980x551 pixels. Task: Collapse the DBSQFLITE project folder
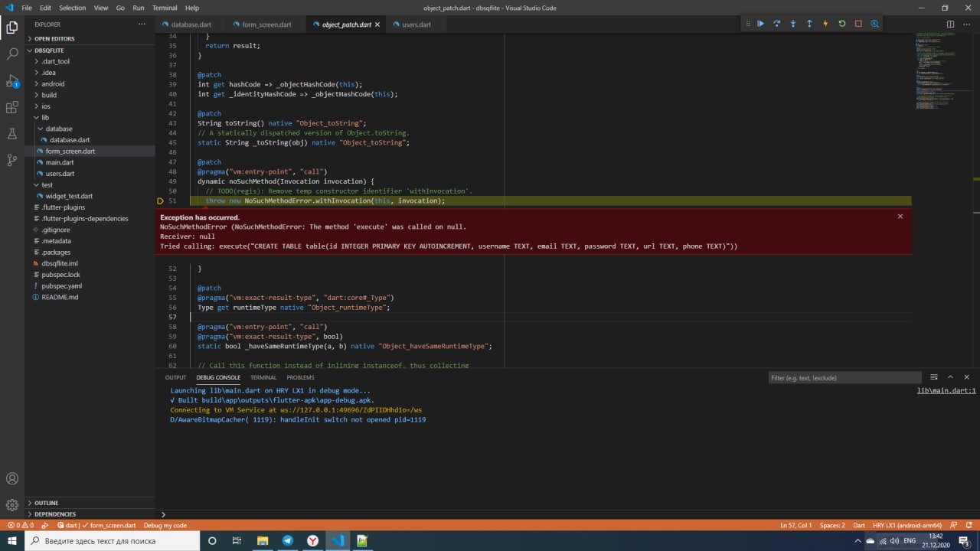pyautogui.click(x=49, y=51)
